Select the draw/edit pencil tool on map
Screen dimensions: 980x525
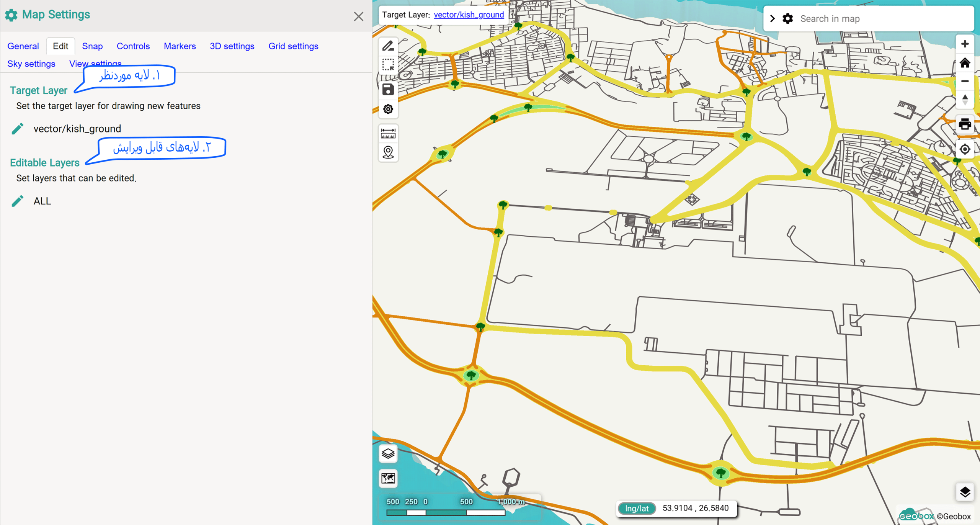[x=388, y=46]
